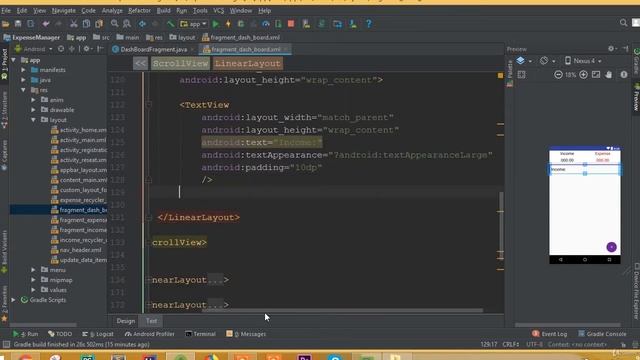Click the Copy icon in the toolbar

[86, 24]
